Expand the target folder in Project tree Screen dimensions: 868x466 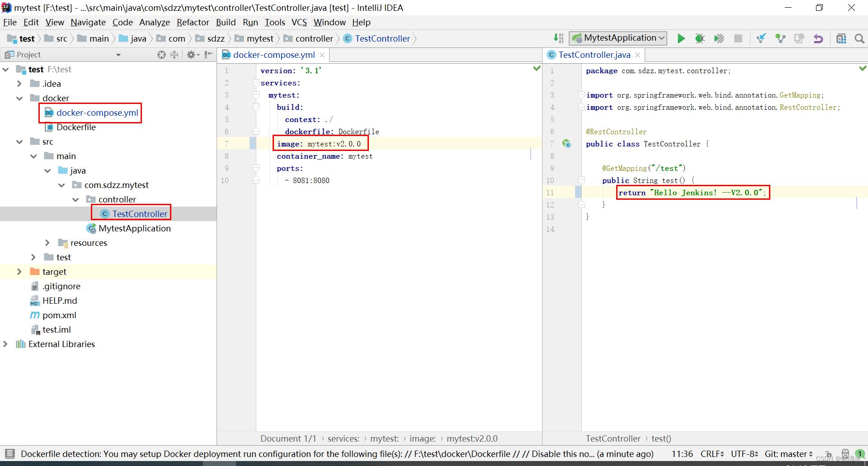point(19,272)
